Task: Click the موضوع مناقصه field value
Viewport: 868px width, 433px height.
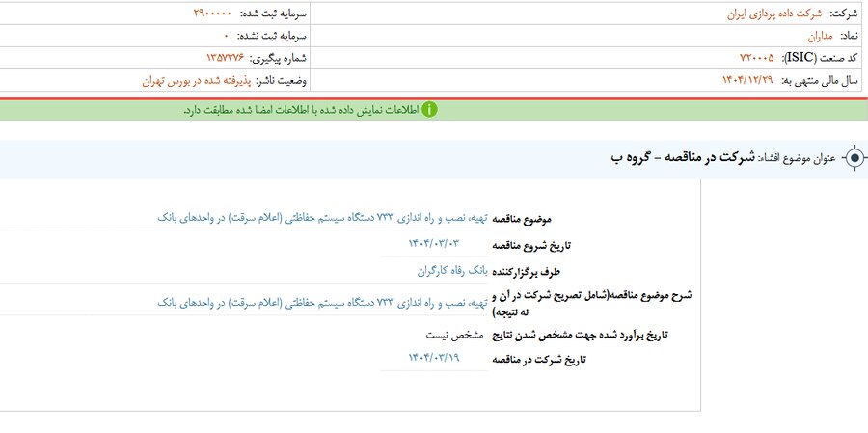Action: coord(323,218)
